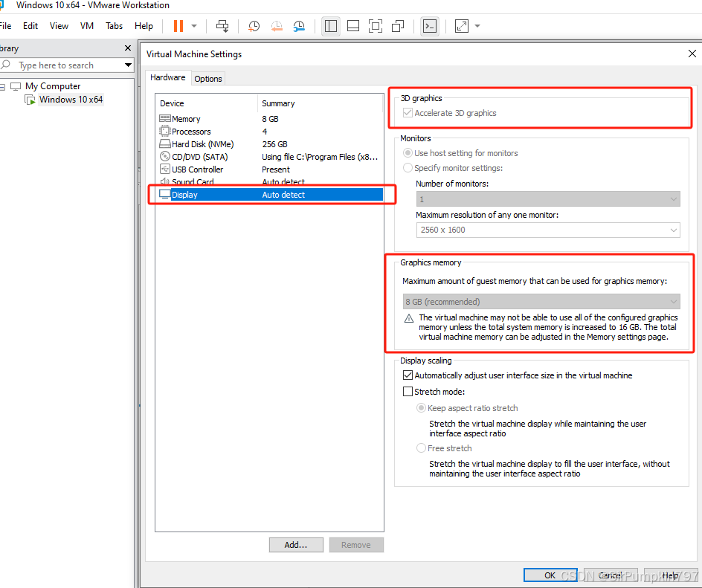Select the Processors device row

coord(271,132)
